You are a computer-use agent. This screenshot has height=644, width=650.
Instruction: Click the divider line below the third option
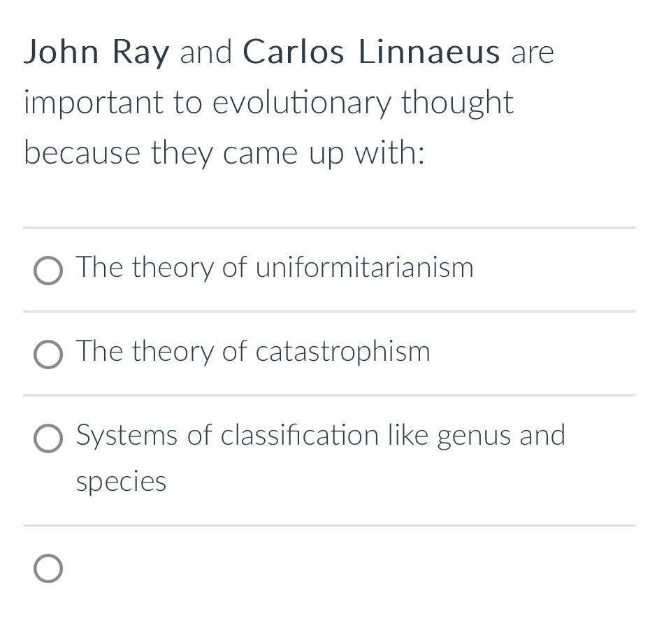325,525
